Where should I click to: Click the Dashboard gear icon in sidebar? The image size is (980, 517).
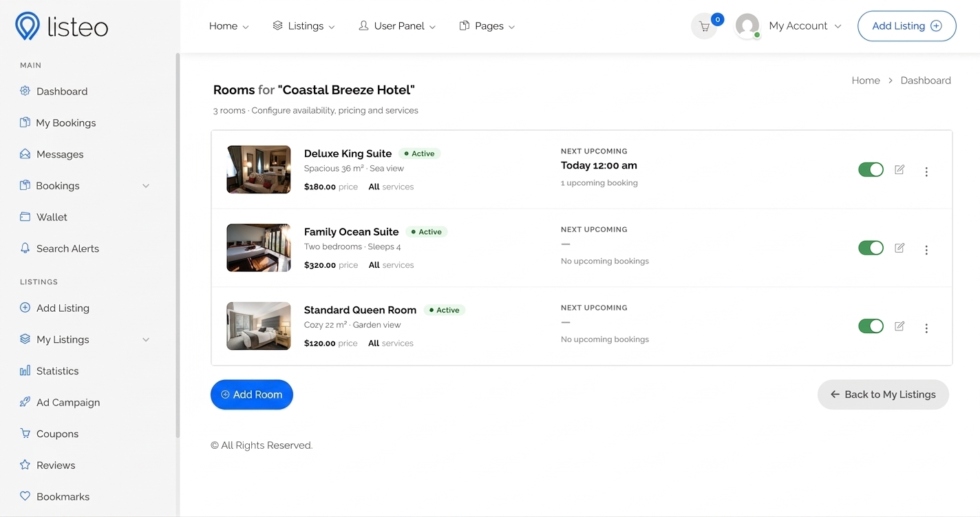point(25,91)
